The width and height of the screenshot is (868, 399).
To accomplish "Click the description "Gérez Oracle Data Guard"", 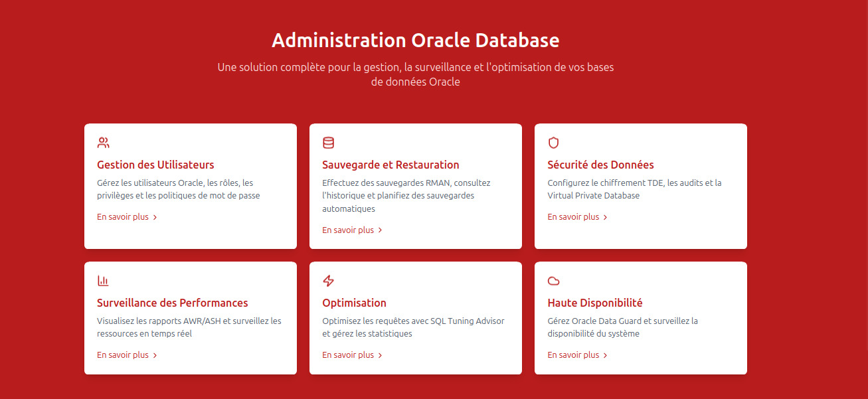I will 623,327.
